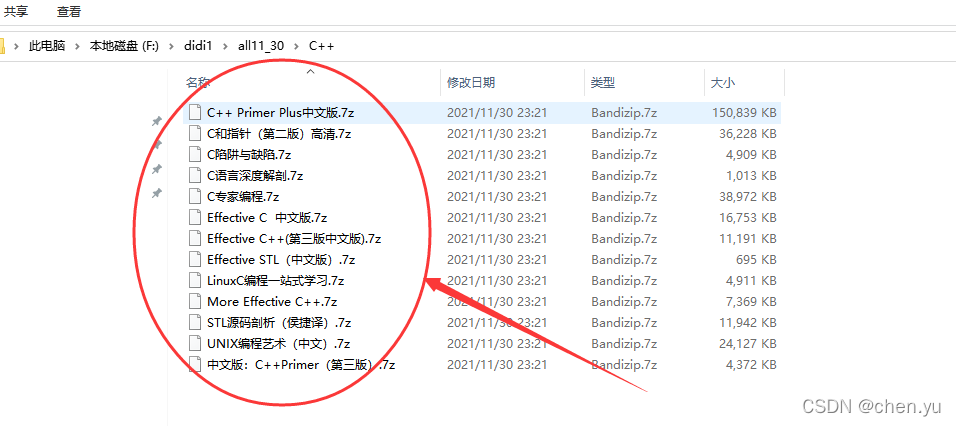Click file icon of C++ Primer Plus中文版.7z
Screen dimensions: 956x426
pyautogui.click(x=195, y=112)
